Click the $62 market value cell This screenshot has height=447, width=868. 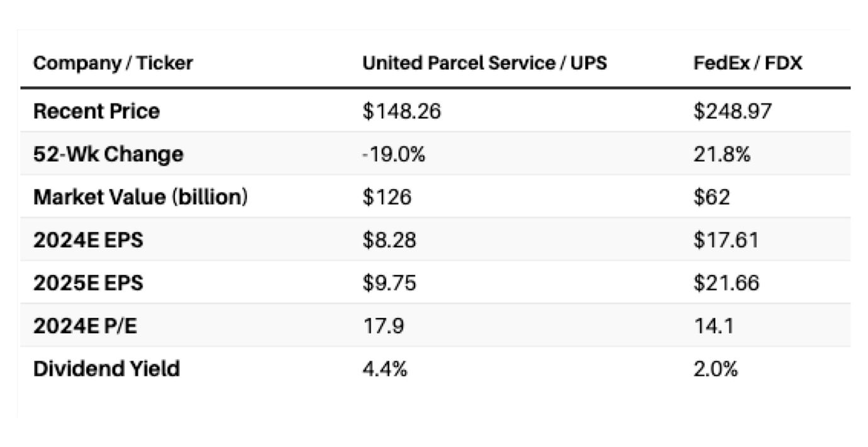[x=711, y=197]
